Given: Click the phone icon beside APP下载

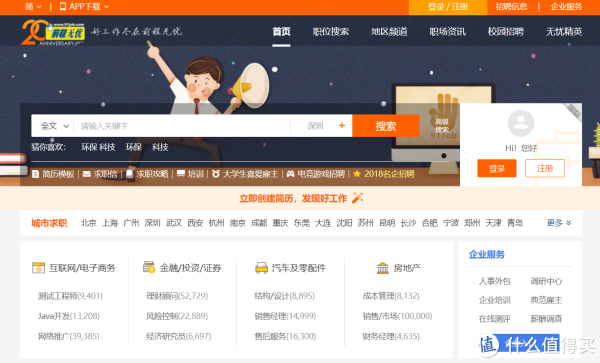Looking at the screenshot, I should (x=63, y=7).
